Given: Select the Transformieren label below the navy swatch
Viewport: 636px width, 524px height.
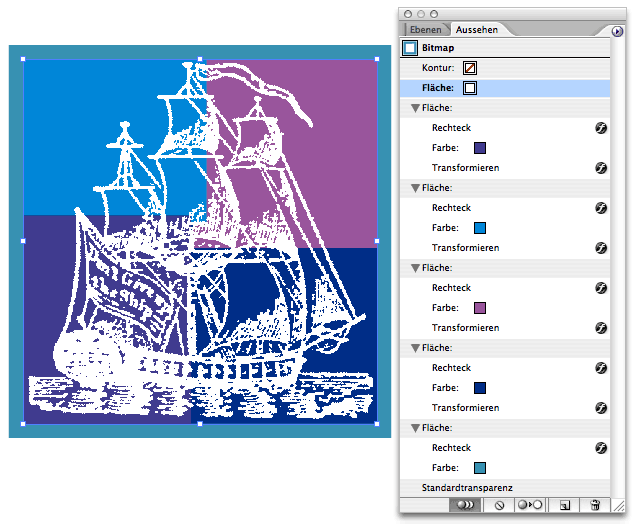Looking at the screenshot, I should pyautogui.click(x=465, y=408).
